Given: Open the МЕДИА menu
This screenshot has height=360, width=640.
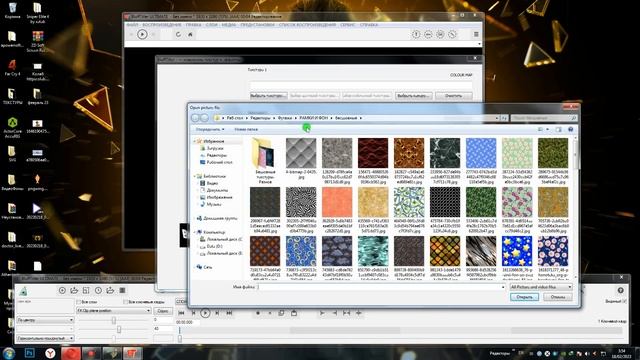Looking at the screenshot, I should (x=229, y=25).
